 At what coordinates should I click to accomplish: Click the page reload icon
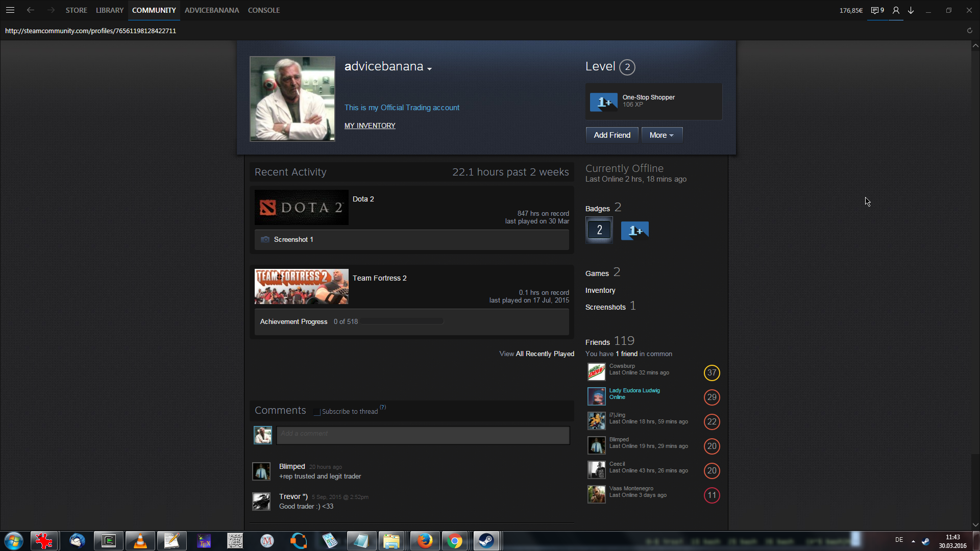click(969, 31)
